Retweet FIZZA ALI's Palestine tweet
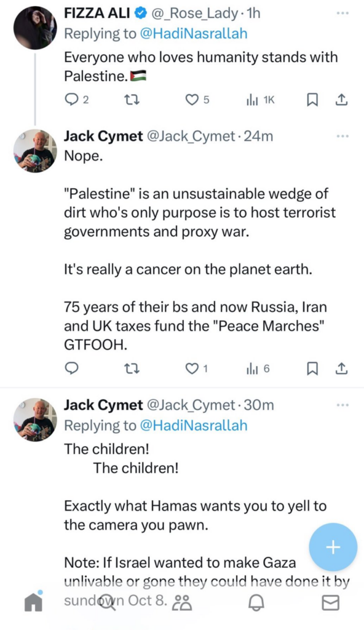Screen dimensions: 364x630 133,99
